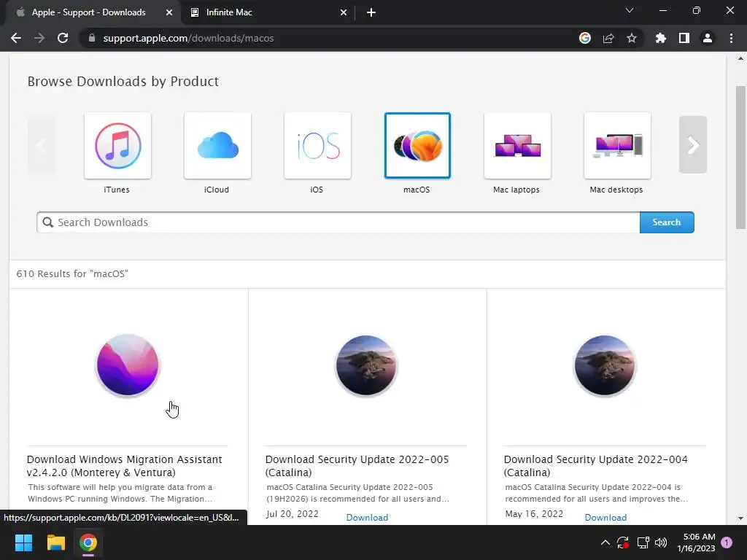Screen dimensions: 747x560
Task: Select the iTunes product icon
Action: tap(117, 146)
